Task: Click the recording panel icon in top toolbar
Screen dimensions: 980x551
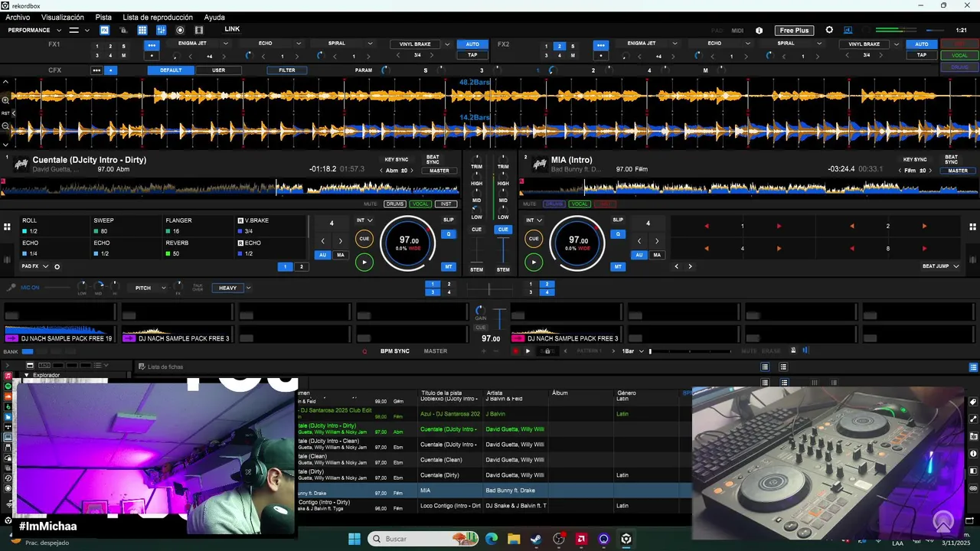Action: point(180,30)
